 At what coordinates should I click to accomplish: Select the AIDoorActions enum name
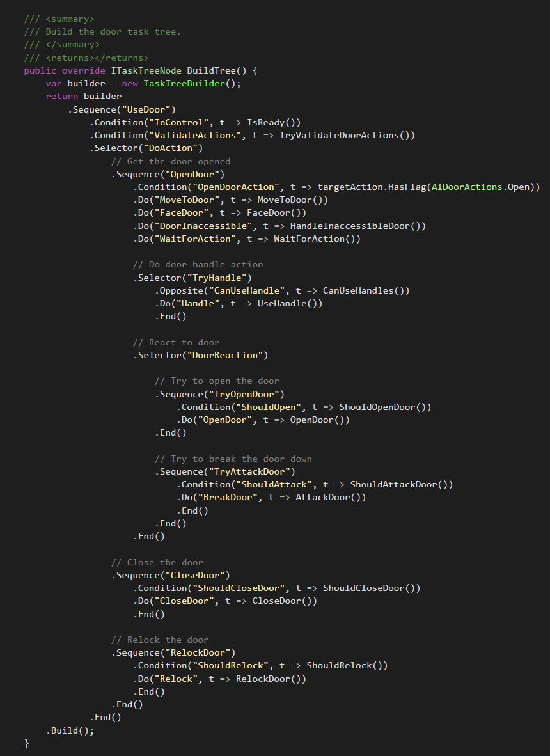point(467,187)
